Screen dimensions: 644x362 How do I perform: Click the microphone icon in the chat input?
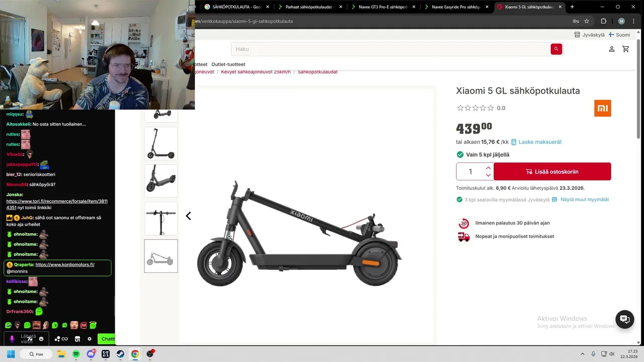tap(12, 339)
